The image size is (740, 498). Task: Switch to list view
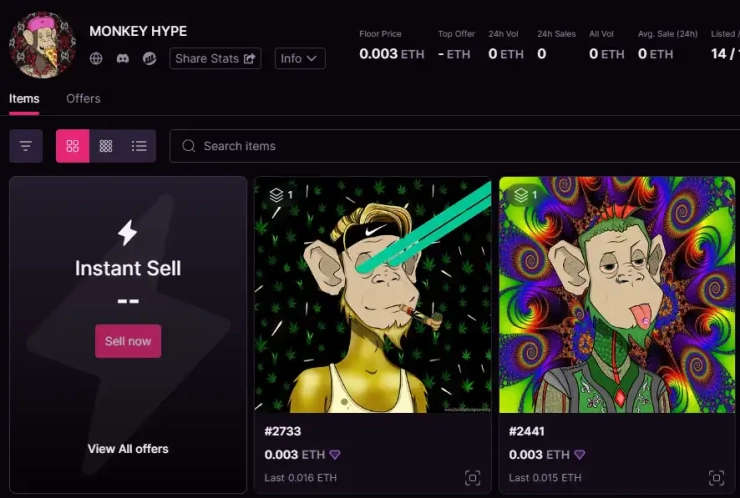tap(139, 146)
